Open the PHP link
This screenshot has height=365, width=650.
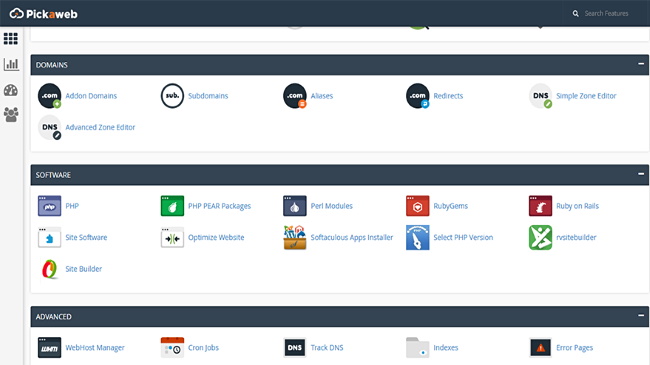tap(72, 206)
